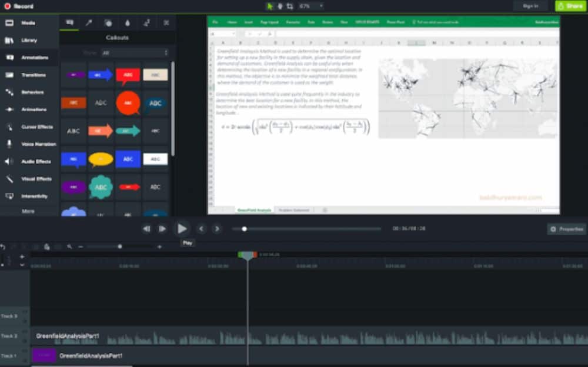Pick the red speech bubble callout
Viewport: 588px width, 367px height.
coord(128,76)
